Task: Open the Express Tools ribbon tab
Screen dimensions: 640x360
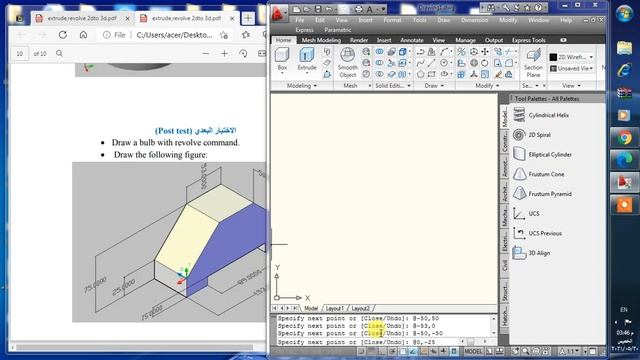Action: [529, 40]
